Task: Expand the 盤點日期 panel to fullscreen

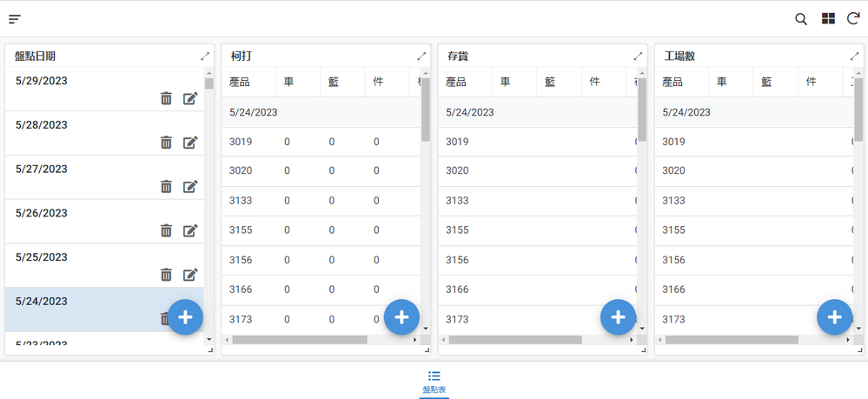Action: point(205,56)
